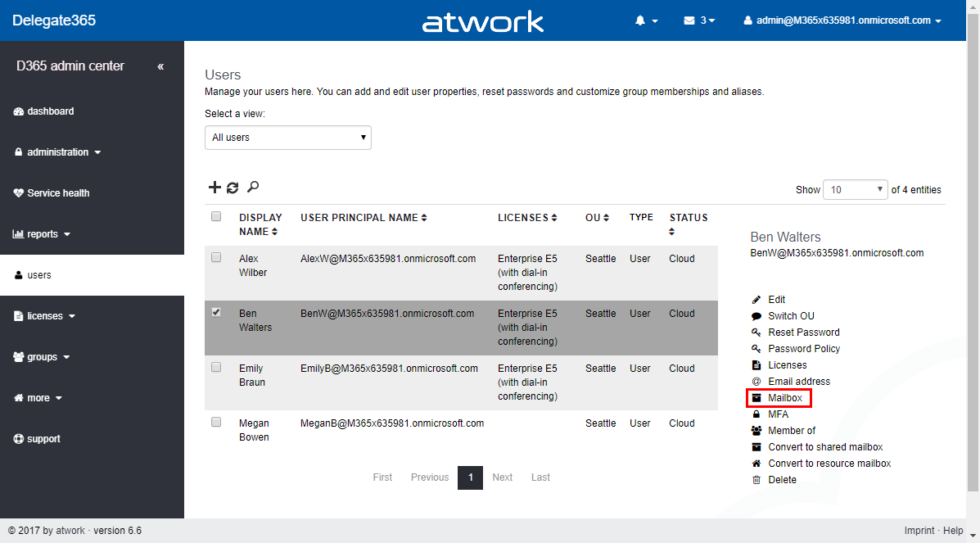The height and width of the screenshot is (543, 980).
Task: Go to the Next page
Action: pyautogui.click(x=503, y=477)
